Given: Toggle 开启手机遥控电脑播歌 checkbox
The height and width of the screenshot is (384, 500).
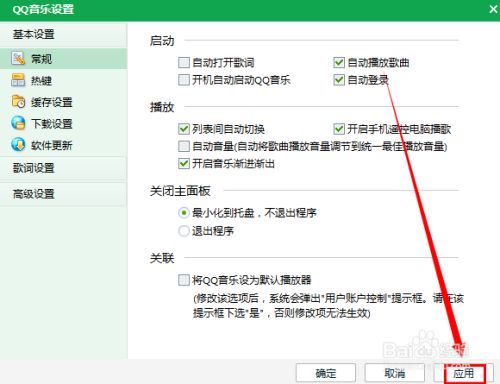Looking at the screenshot, I should pyautogui.click(x=339, y=129).
